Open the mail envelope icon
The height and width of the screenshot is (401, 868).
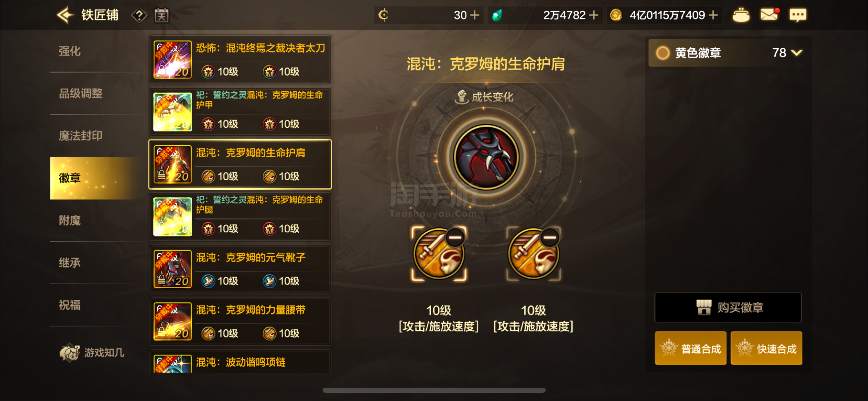coord(769,15)
